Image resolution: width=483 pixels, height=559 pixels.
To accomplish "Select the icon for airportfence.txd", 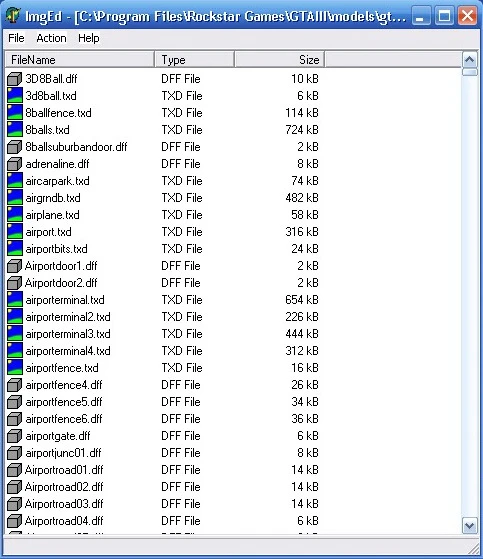I will (x=15, y=368).
